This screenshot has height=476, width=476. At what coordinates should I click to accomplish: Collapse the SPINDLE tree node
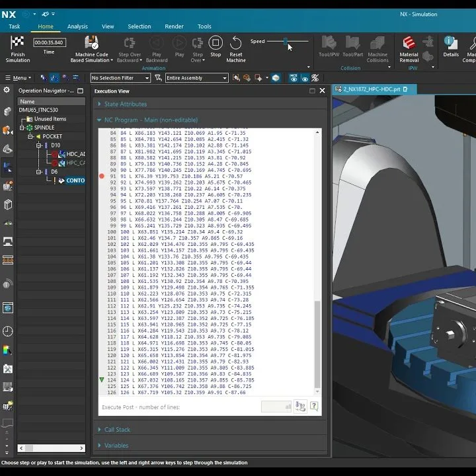pos(22,128)
